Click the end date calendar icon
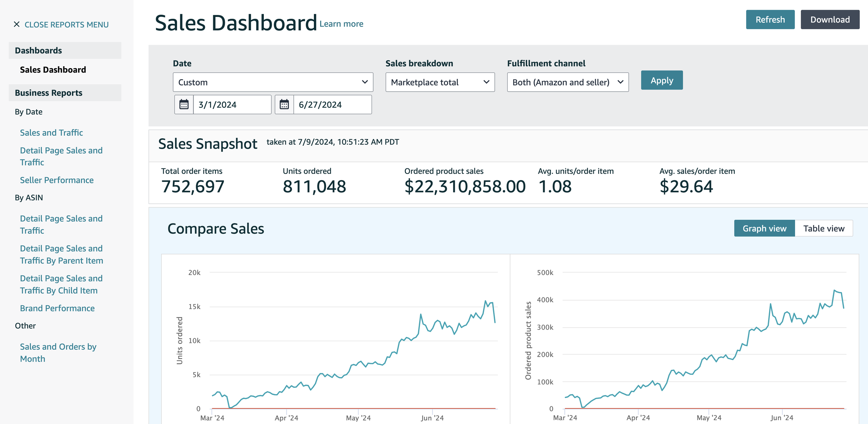Screen dimensions: 868x424 coord(285,104)
